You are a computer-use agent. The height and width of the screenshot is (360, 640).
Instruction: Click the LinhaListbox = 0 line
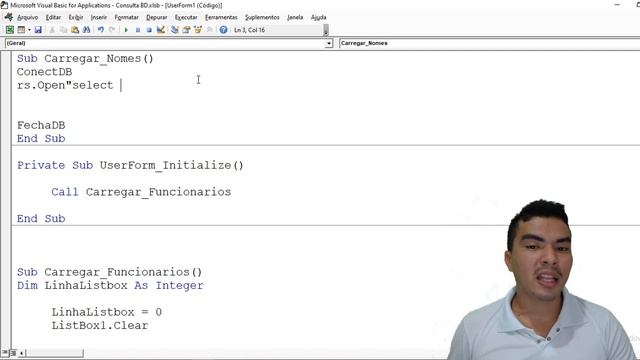pos(107,312)
